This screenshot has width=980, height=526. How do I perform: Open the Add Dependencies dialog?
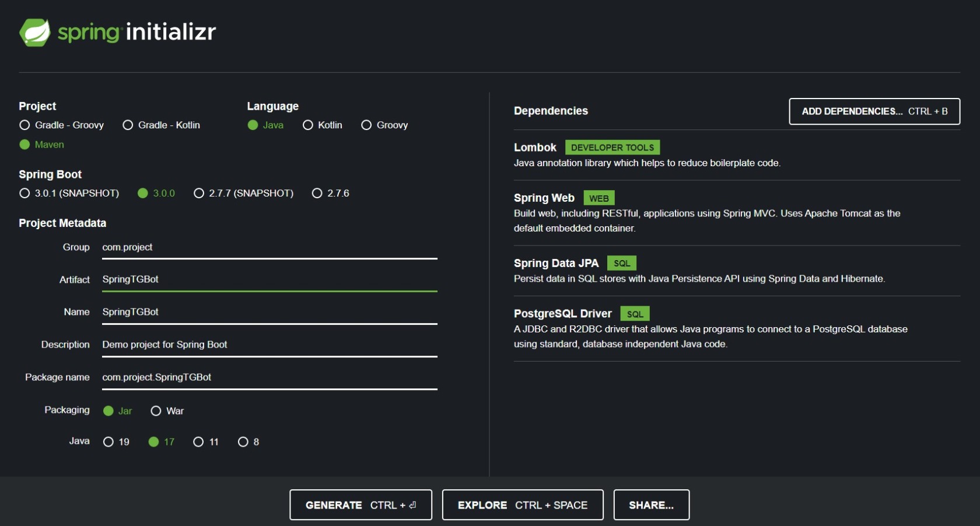(x=874, y=111)
